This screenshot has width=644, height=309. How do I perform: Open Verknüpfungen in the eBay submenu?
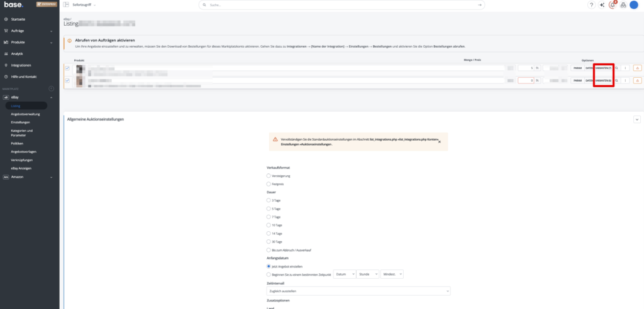(x=22, y=160)
